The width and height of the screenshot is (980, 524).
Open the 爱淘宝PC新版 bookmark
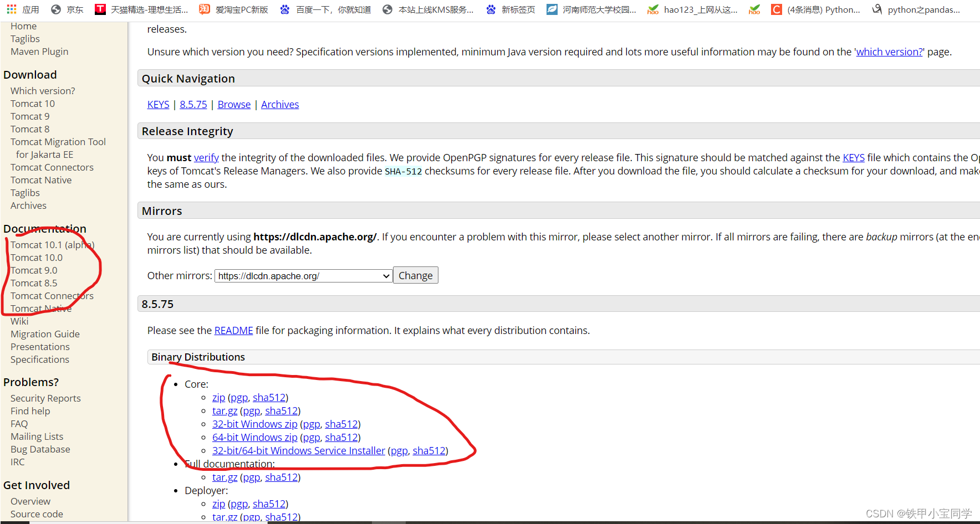234,9
